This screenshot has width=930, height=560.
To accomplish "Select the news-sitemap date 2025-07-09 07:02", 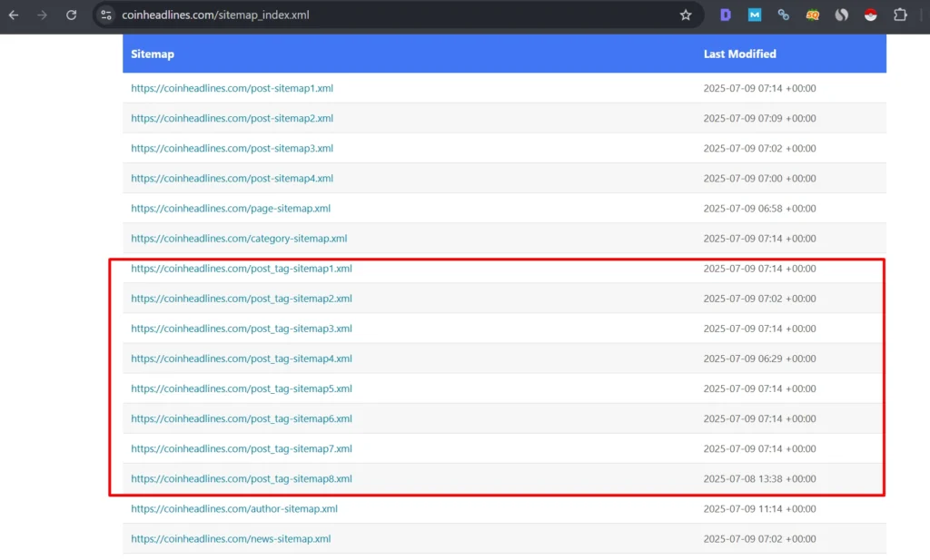I will click(760, 538).
